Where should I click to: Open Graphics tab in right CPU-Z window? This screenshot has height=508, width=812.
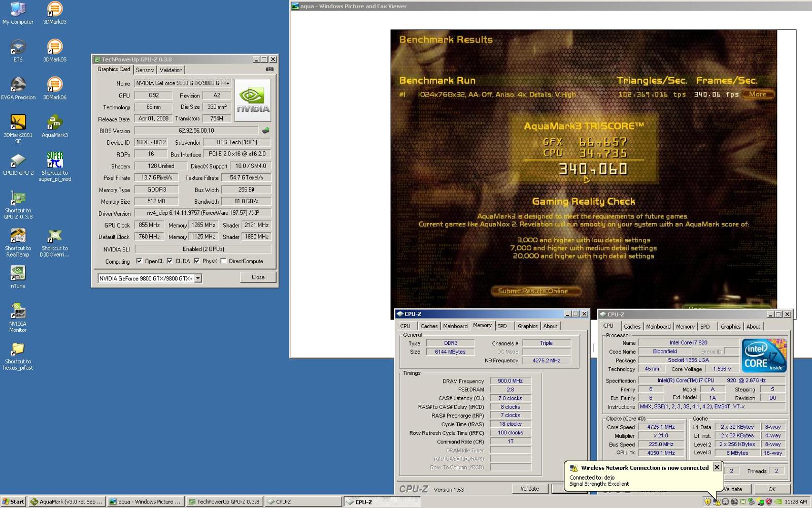730,327
